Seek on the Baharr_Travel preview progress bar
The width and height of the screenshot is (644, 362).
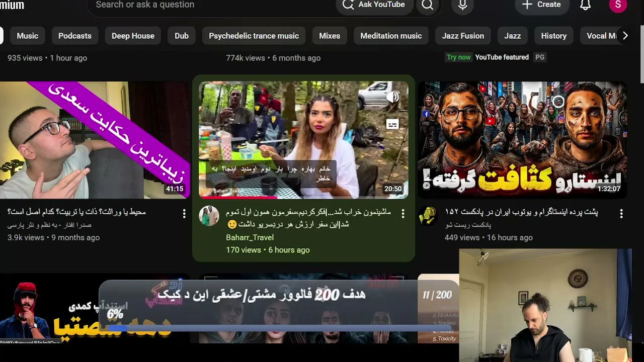pos(303,198)
